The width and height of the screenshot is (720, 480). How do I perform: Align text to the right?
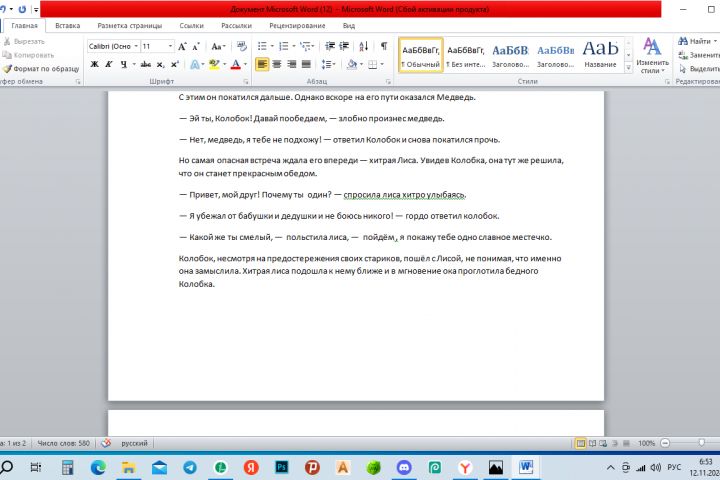click(292, 64)
